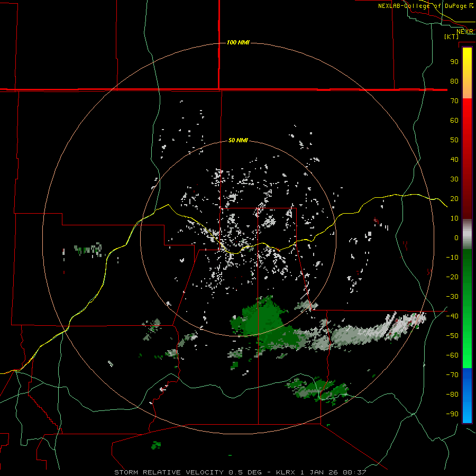The image size is (476, 476).
Task: Click the 30 value on the velocity scale
Action: (x=454, y=179)
